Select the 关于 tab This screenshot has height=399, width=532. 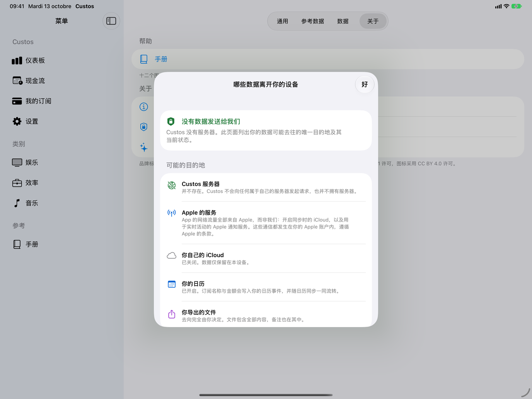click(x=373, y=21)
